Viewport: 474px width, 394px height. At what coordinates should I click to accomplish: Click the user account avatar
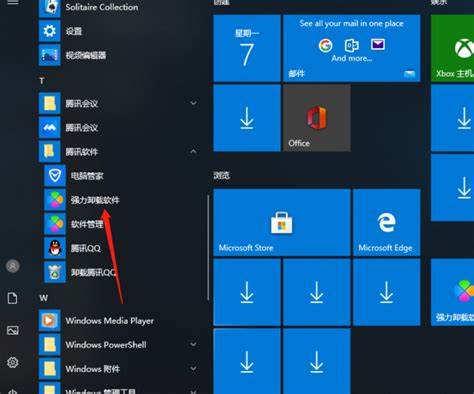13,266
